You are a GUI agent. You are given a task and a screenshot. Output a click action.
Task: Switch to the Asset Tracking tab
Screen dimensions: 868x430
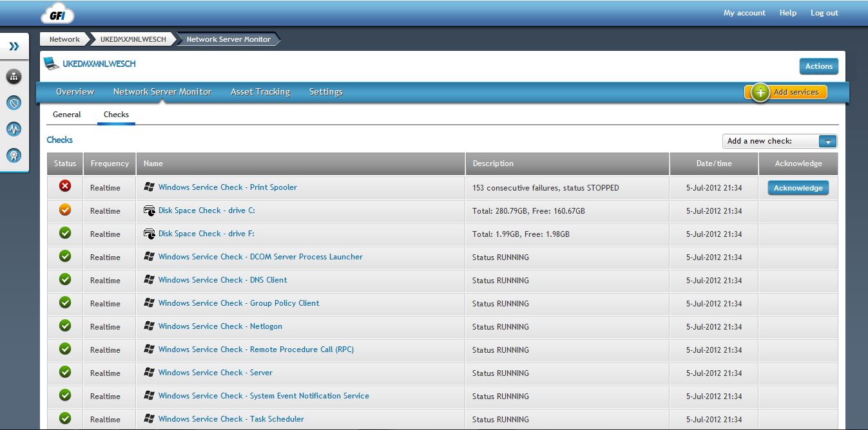(x=260, y=92)
